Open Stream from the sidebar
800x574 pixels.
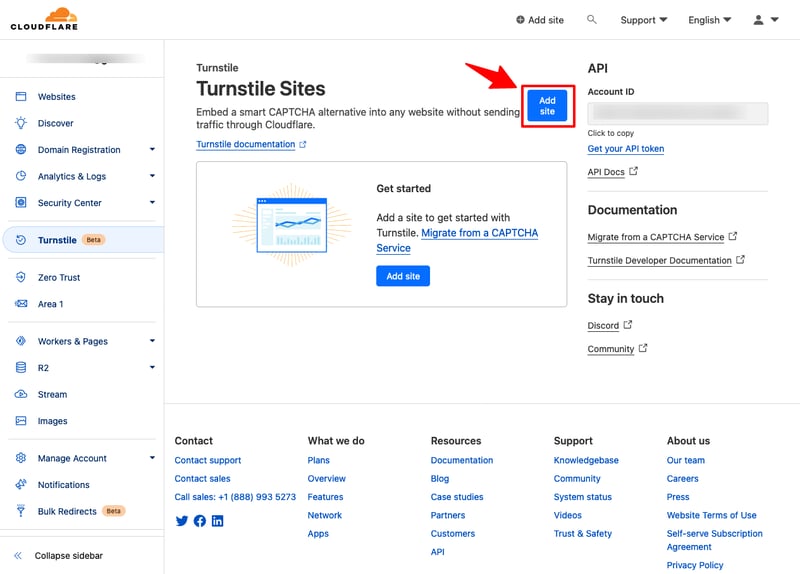(x=52, y=394)
